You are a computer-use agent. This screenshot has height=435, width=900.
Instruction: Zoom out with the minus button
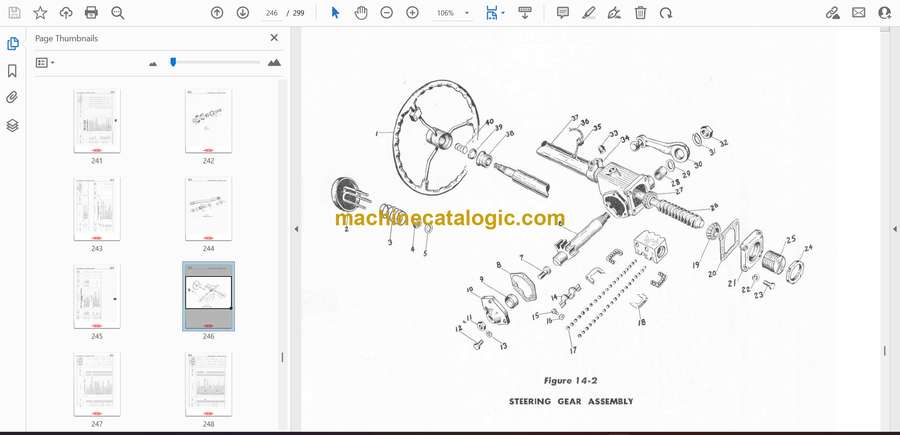pyautogui.click(x=387, y=13)
